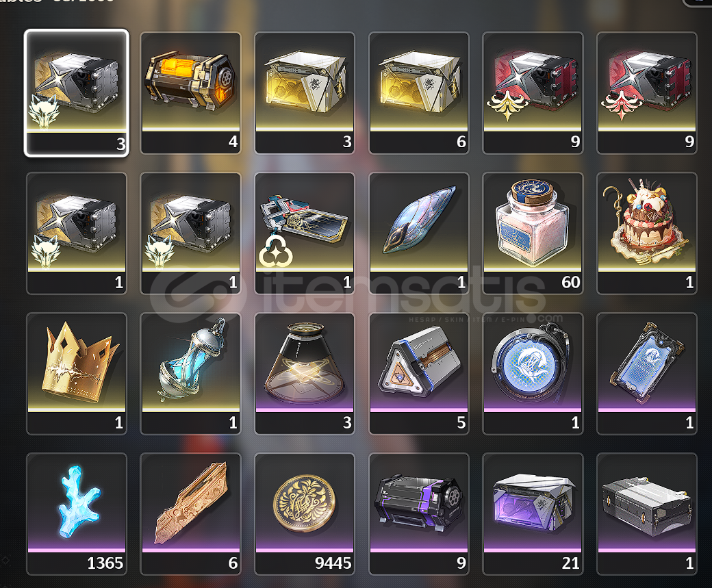The width and height of the screenshot is (712, 588).
Task: Click the pink salt jar with count 60
Action: pos(533,233)
